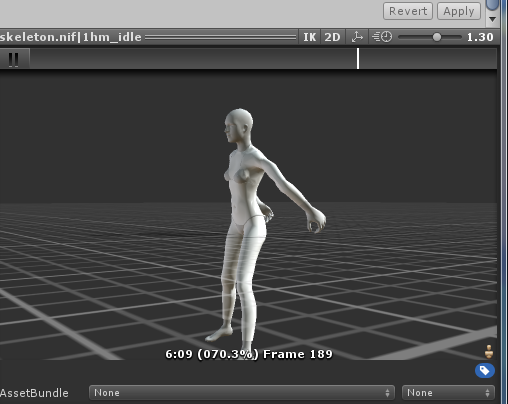This screenshot has width=508, height=404.
Task: Open the AssetBundle name dropdown
Action: pos(242,393)
